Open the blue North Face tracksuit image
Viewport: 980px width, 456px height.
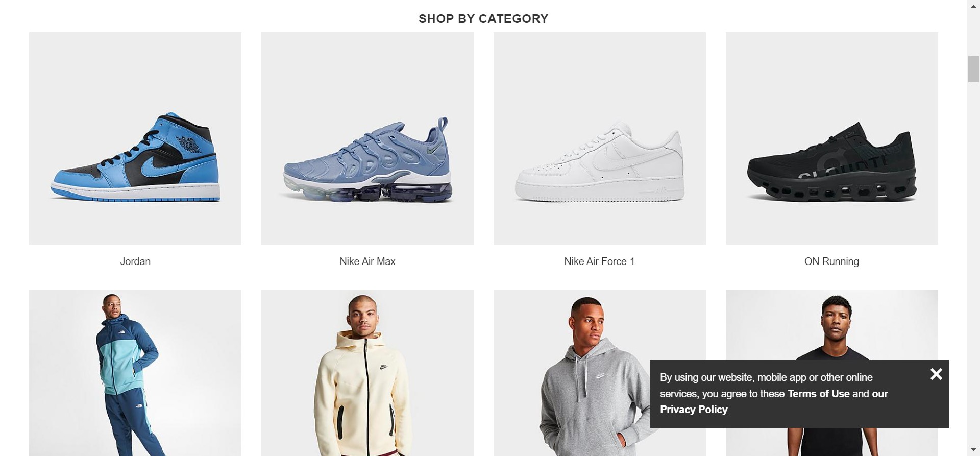[x=135, y=373]
